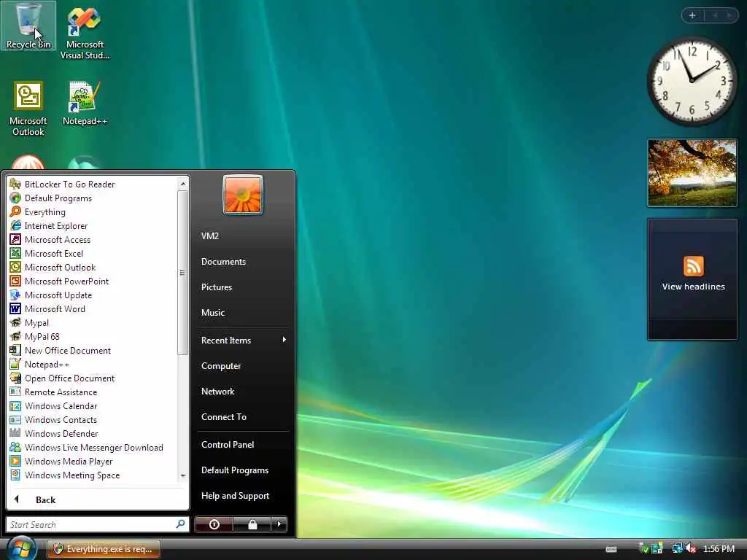Click the program list scrollbar thumb
Screen dimensions: 747x560
(182, 273)
